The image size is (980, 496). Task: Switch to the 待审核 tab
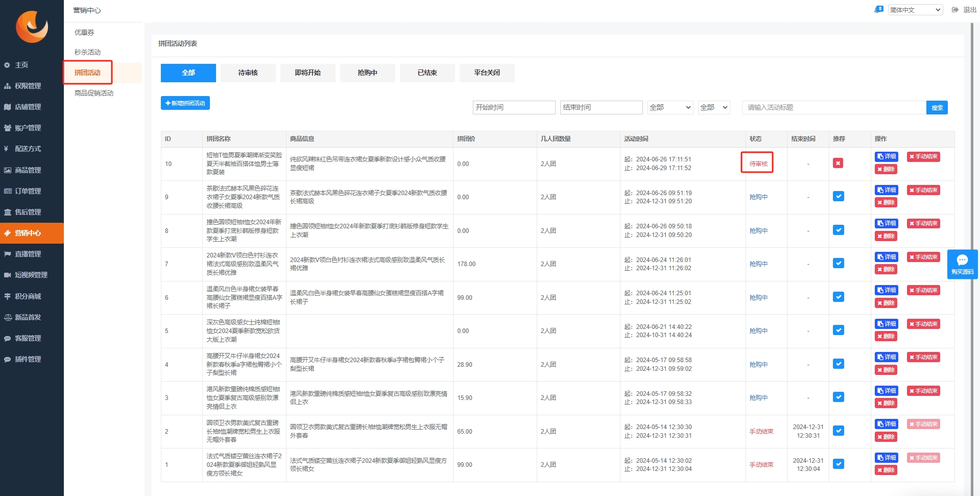pyautogui.click(x=248, y=73)
